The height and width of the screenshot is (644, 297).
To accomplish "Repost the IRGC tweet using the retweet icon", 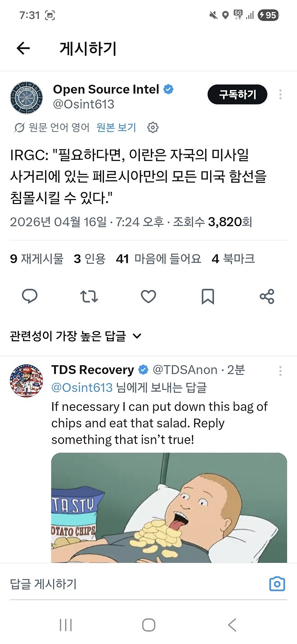I will point(89,296).
